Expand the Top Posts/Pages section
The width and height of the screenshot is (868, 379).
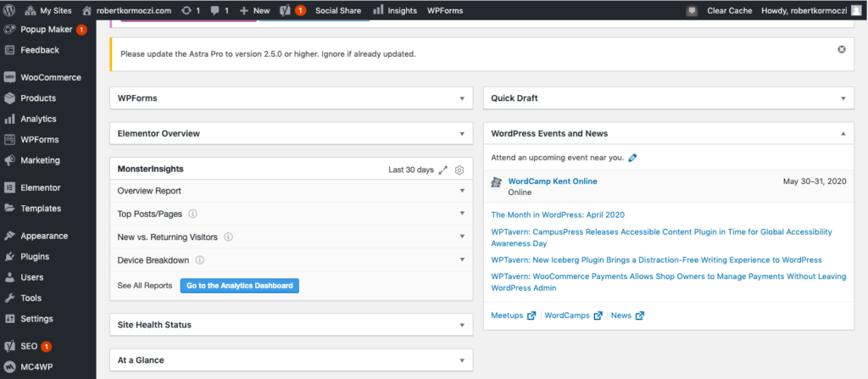(462, 214)
